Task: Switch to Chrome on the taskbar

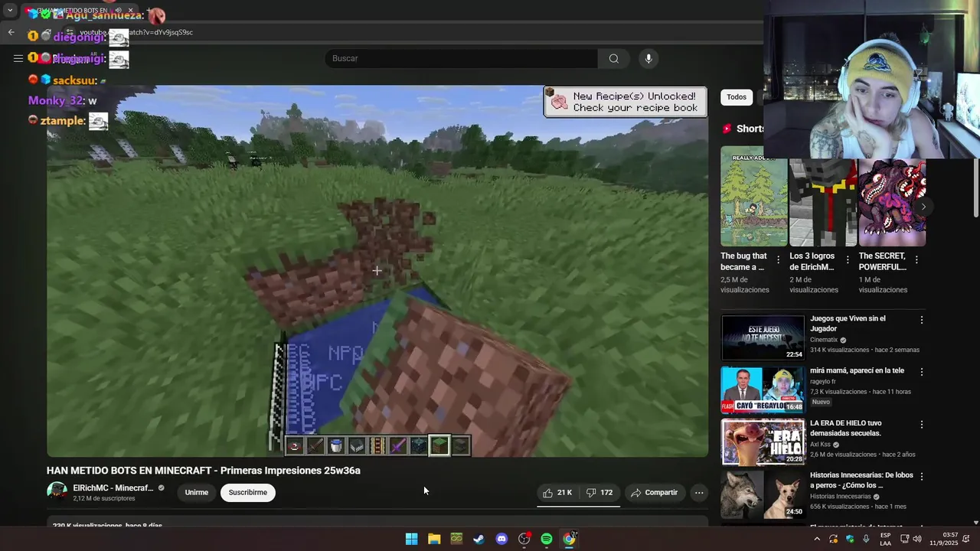Action: [x=569, y=539]
